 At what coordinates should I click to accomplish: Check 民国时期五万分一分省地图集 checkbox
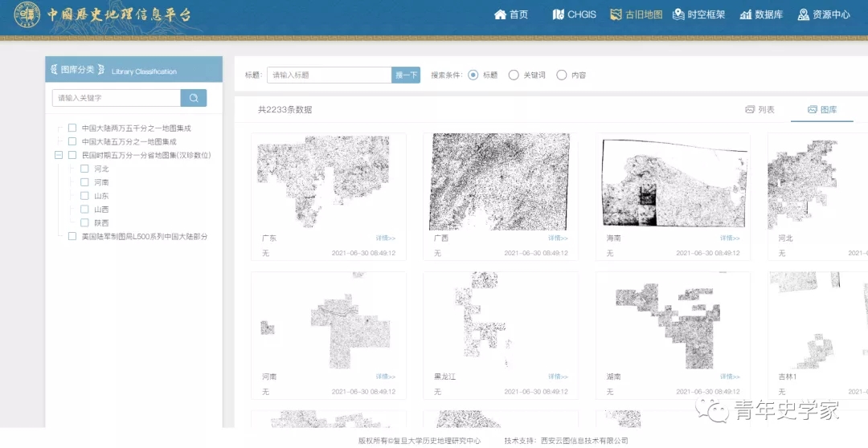click(x=72, y=155)
